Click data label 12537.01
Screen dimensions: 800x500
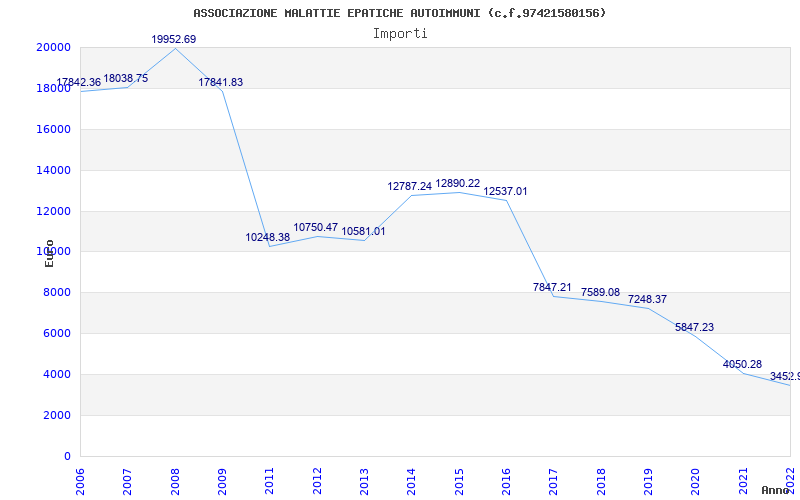(505, 191)
